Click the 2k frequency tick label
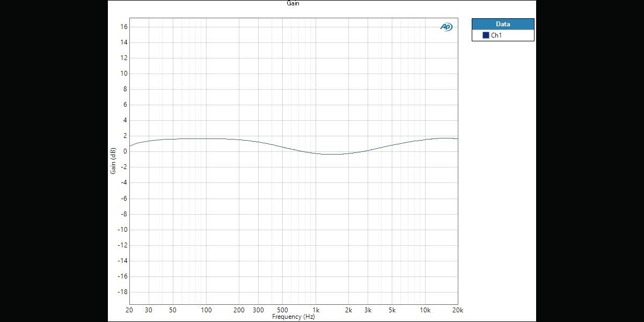The image size is (644, 322). (x=348, y=310)
